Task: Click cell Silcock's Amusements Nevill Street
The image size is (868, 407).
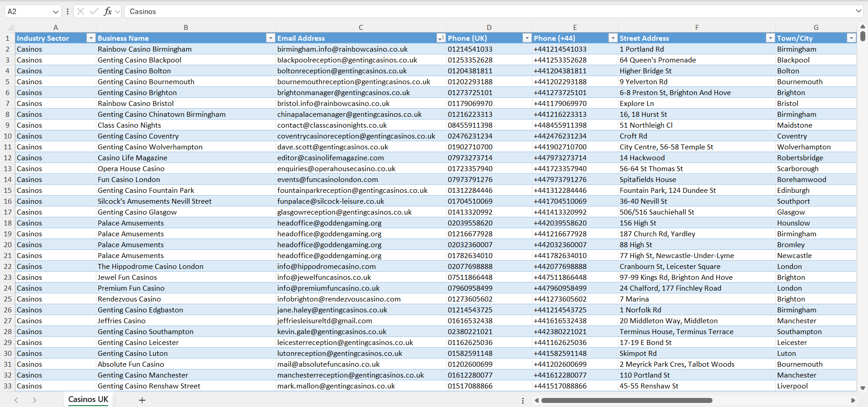Action: click(186, 201)
